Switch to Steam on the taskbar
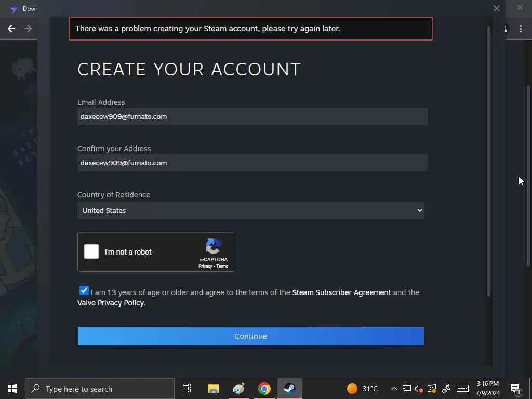Image resolution: width=532 pixels, height=399 pixels. (x=290, y=389)
